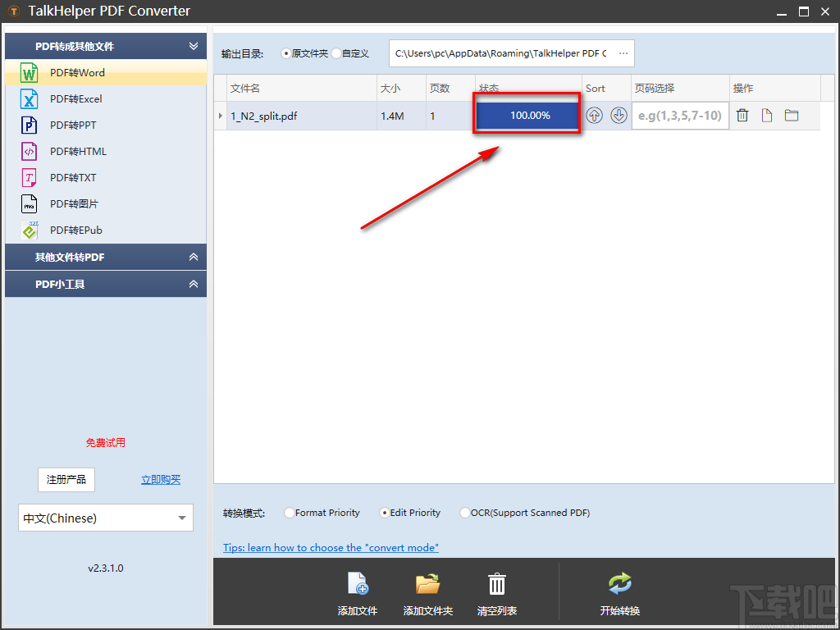The image size is (840, 630).
Task: Open the 中文(Chinese) language dropdown
Action: tap(105, 518)
